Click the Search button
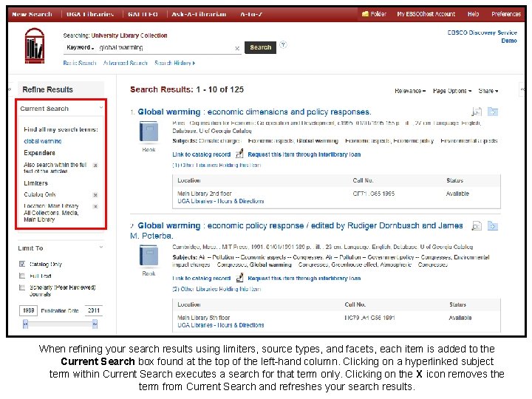This screenshot has height=399, width=532. pos(260,47)
